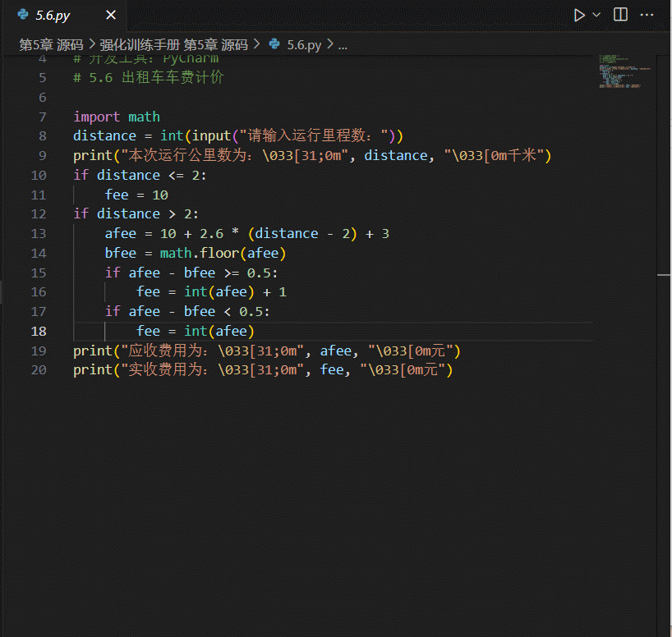Screen dimensions: 672x637
Task: Click 'fee = int(afee) + 1' line
Action: [211, 291]
